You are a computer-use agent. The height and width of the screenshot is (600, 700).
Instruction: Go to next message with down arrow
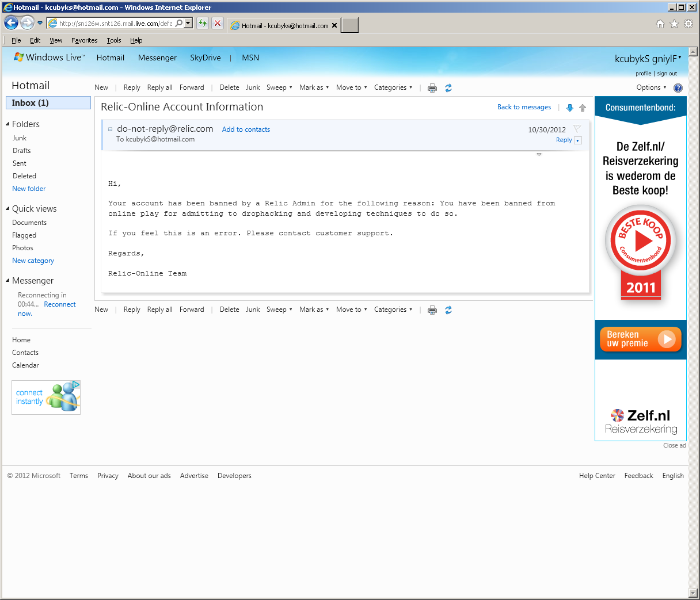570,108
